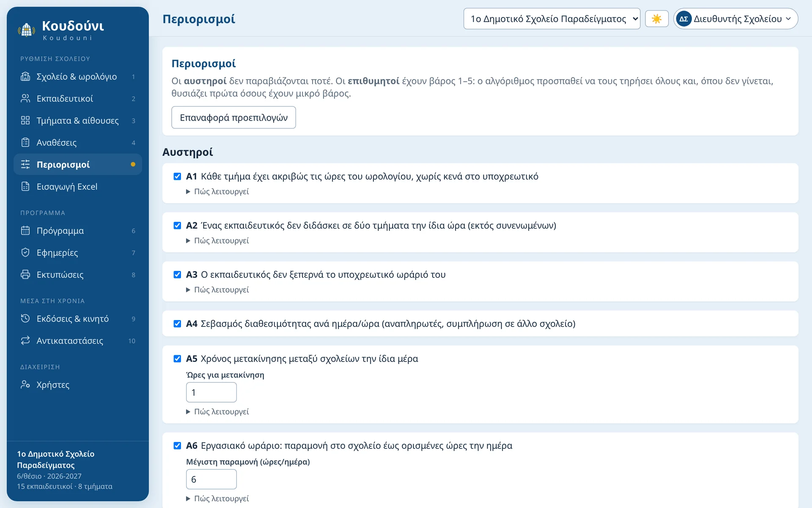Click the clipboard icon beside Αναθέσεις
The height and width of the screenshot is (508, 812).
[x=25, y=143]
